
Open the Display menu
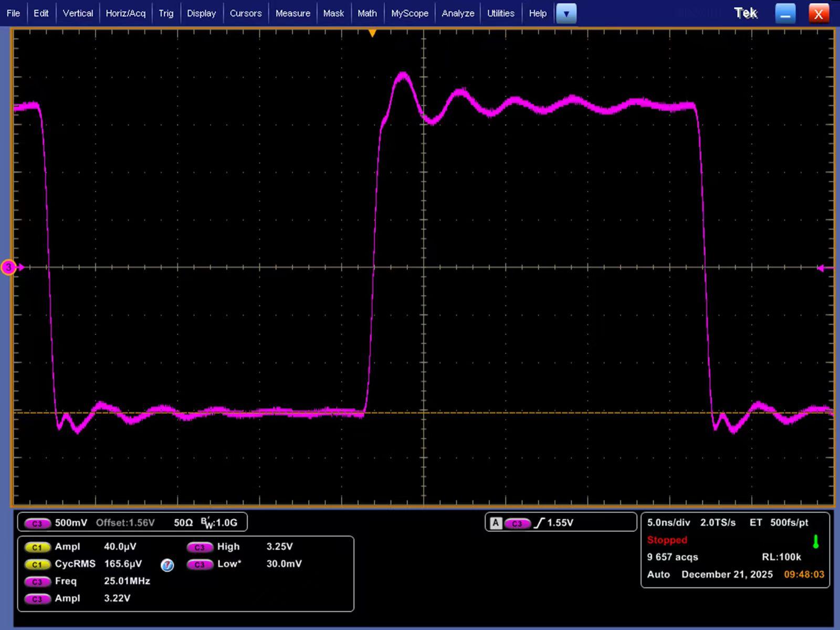(x=202, y=13)
